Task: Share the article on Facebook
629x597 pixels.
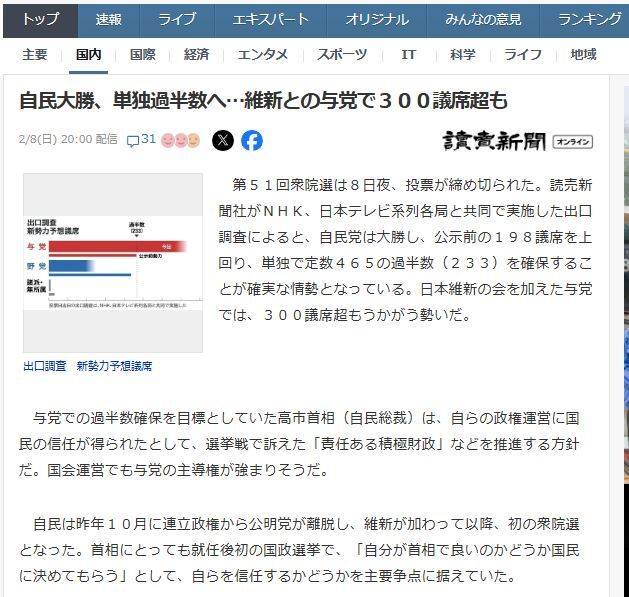Action: tap(252, 140)
